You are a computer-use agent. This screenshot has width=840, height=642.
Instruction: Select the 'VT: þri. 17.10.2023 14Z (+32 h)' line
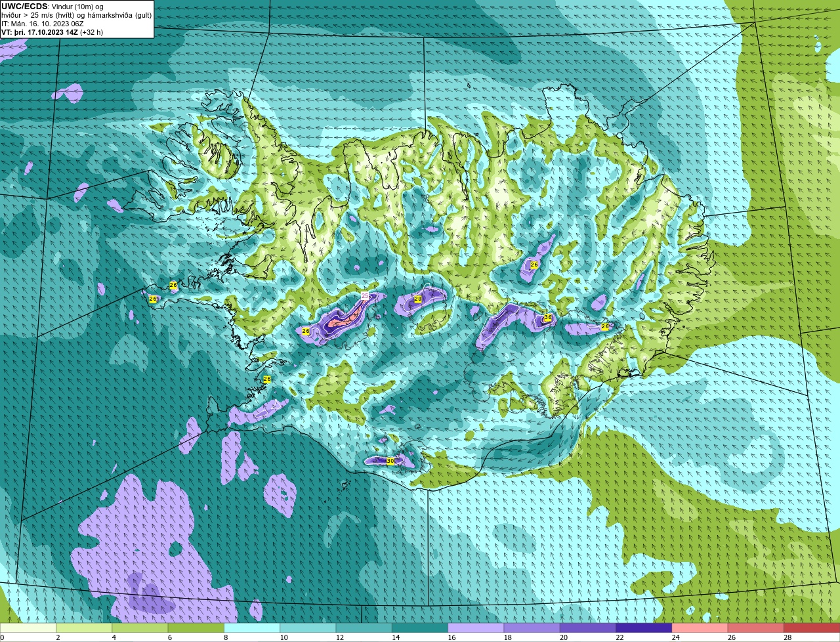tap(52, 32)
